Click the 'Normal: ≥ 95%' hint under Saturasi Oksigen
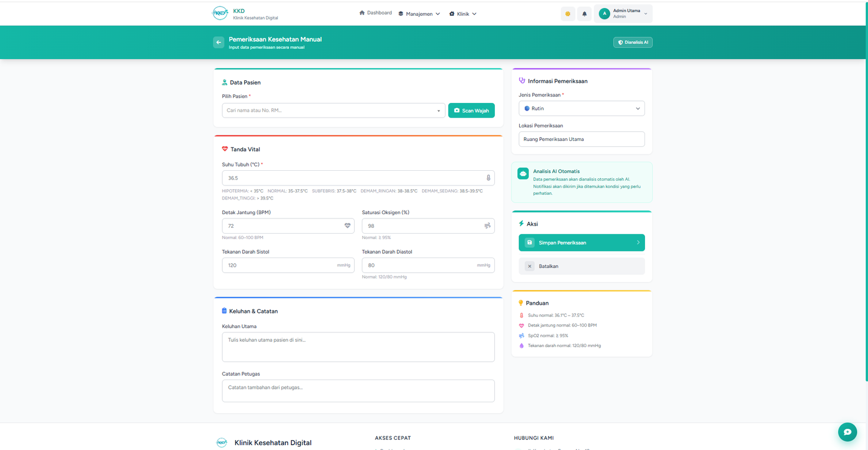The image size is (868, 450). coord(376,237)
